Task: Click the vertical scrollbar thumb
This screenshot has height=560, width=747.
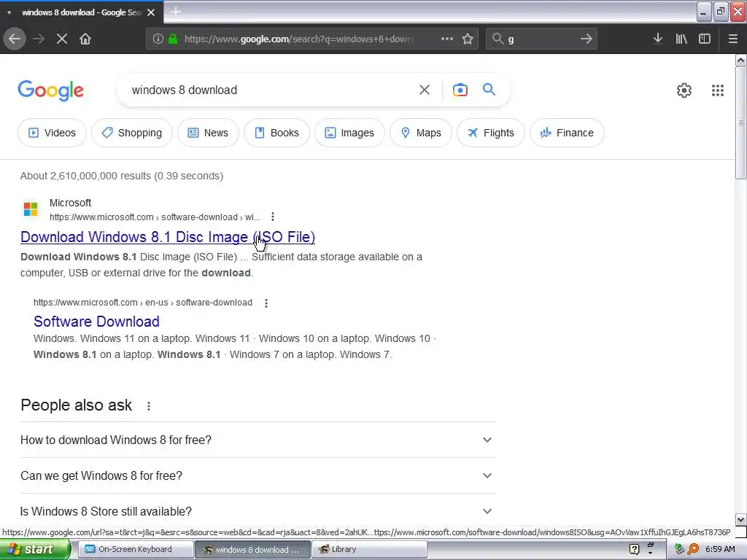Action: pyautogui.click(x=740, y=122)
